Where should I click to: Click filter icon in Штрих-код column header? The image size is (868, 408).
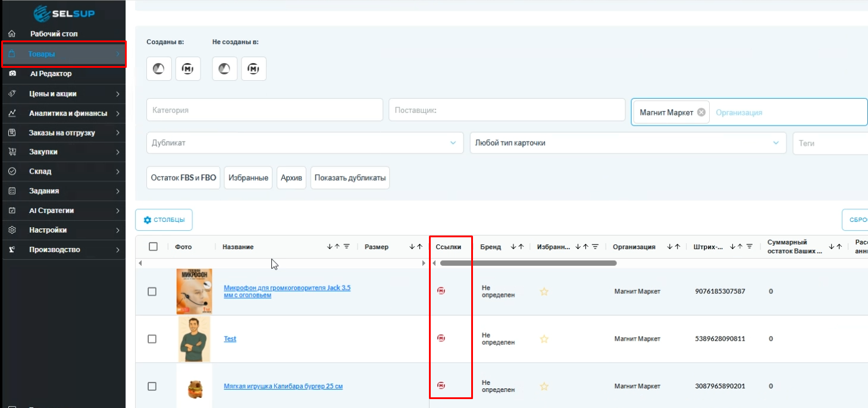click(750, 247)
